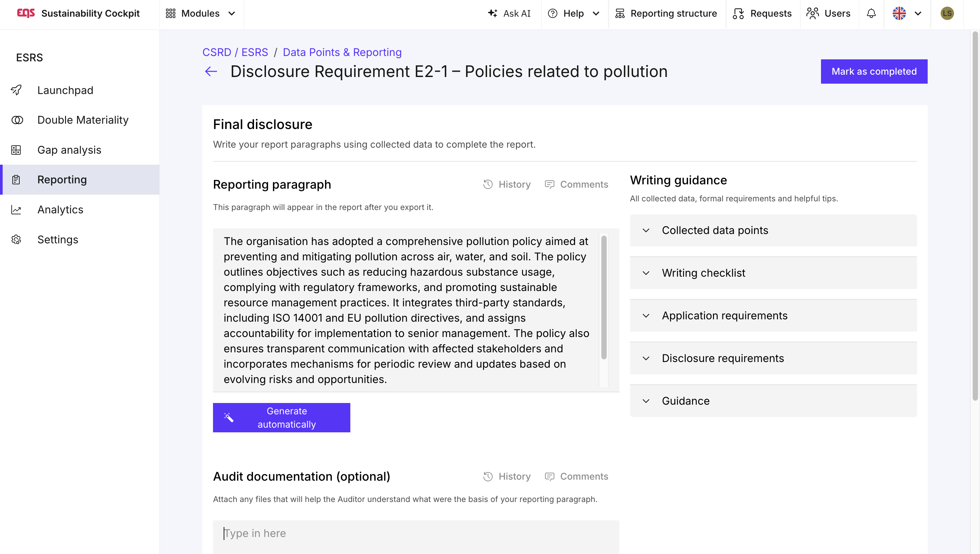
Task: Open Settings in the sidebar
Action: click(80, 239)
